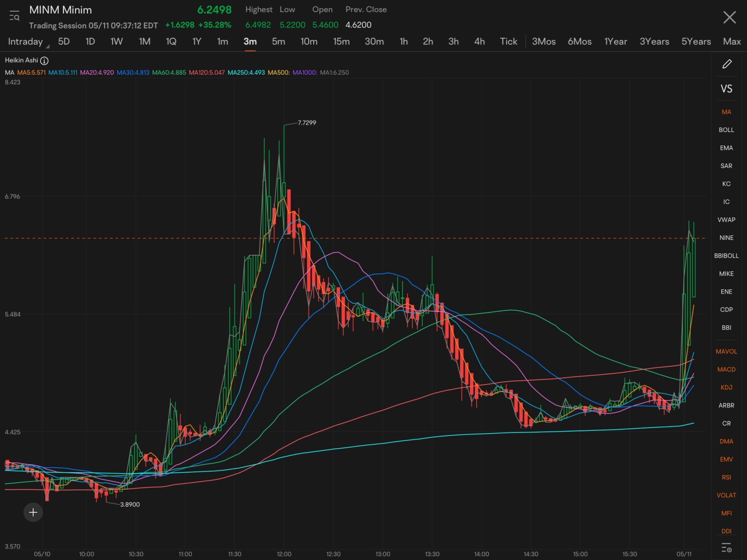Image resolution: width=747 pixels, height=560 pixels.
Task: Click the MA5:5.571 legend value
Action: click(x=31, y=72)
